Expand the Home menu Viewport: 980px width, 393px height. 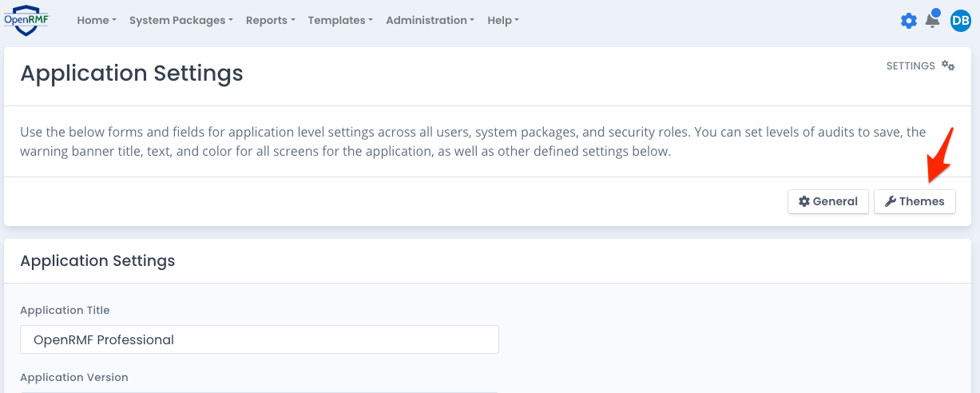pyautogui.click(x=97, y=21)
